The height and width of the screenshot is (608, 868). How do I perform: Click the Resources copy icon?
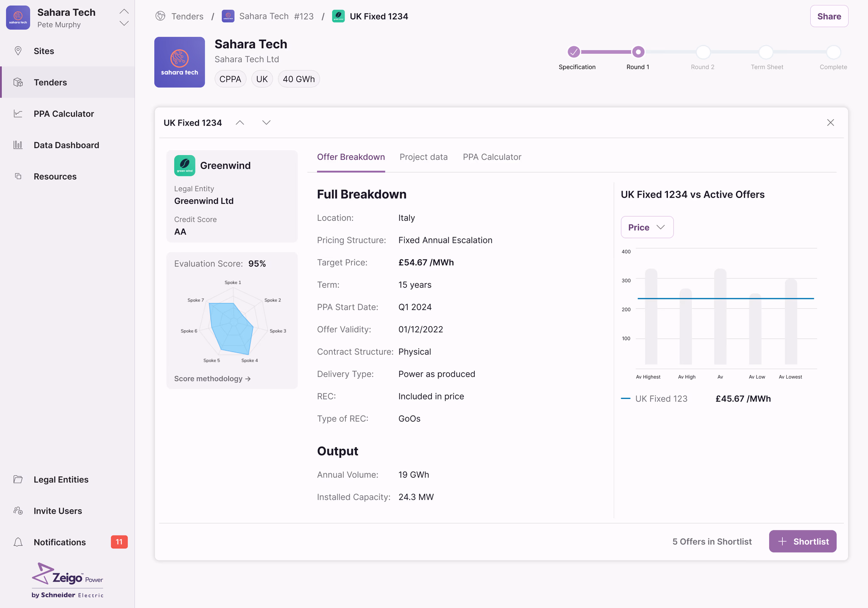18,176
